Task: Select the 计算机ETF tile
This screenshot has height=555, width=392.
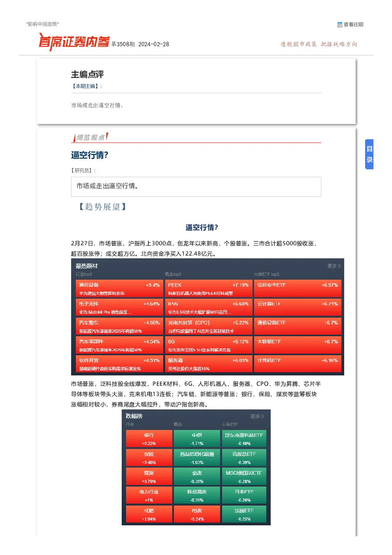Action: [x=298, y=364]
